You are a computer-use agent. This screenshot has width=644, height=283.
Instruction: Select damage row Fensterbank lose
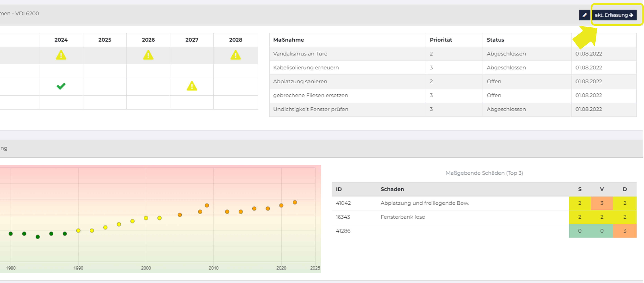[484, 217]
